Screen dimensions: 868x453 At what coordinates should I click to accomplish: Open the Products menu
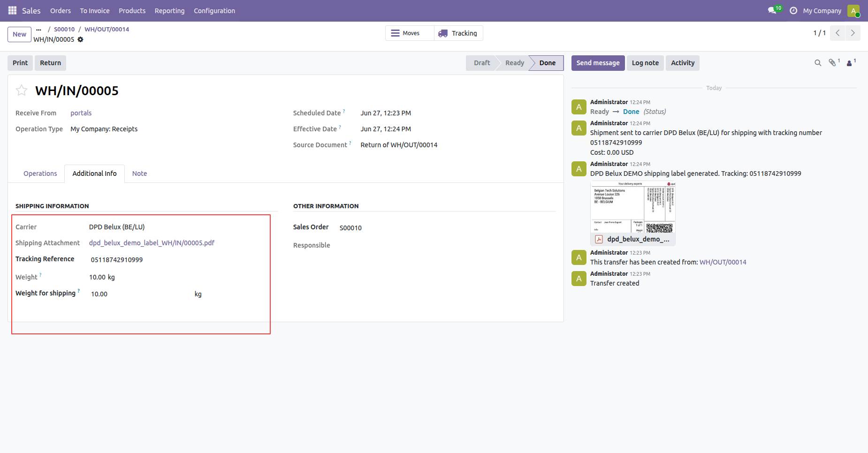point(132,10)
